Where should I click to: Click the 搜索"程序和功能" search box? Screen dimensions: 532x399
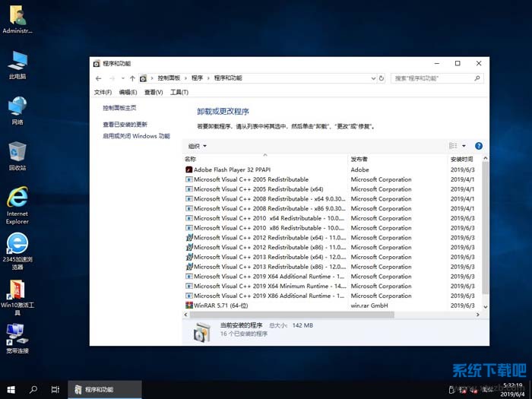pyautogui.click(x=433, y=78)
